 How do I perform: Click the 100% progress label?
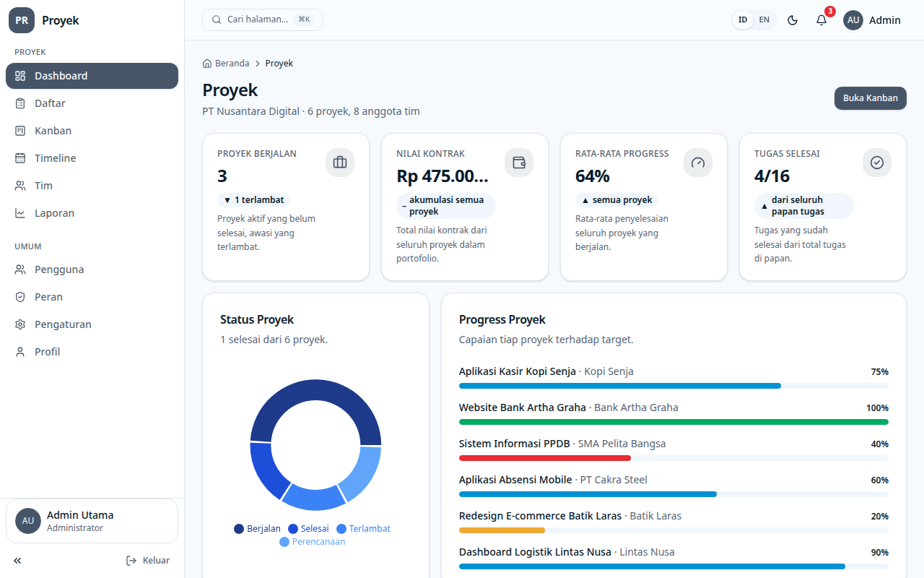click(x=877, y=408)
